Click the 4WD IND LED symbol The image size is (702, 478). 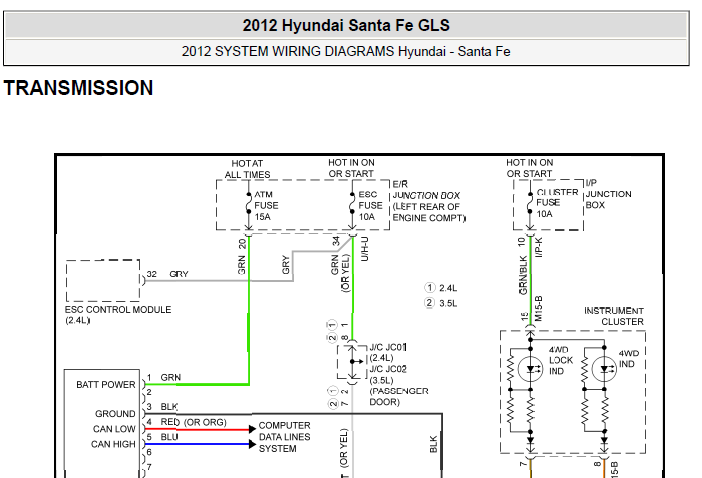point(604,369)
